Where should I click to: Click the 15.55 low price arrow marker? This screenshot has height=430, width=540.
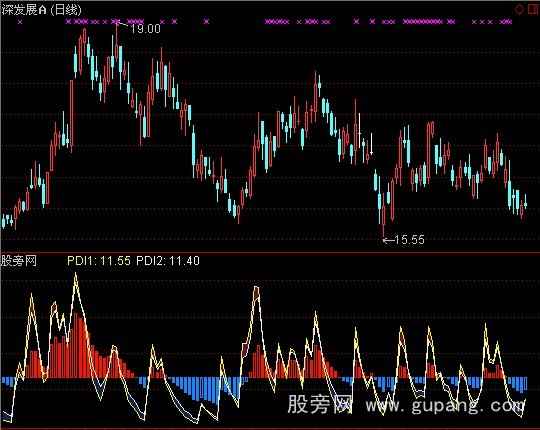404,239
